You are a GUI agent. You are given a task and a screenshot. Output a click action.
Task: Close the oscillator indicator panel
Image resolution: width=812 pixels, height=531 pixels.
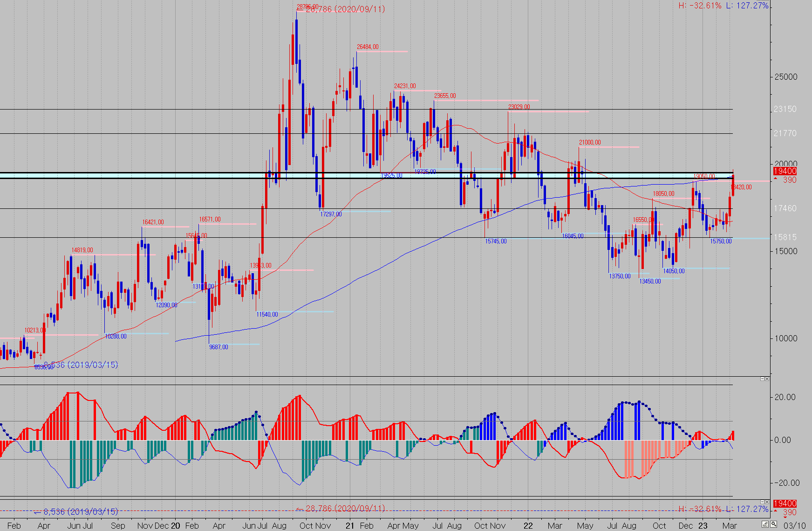tap(767, 379)
